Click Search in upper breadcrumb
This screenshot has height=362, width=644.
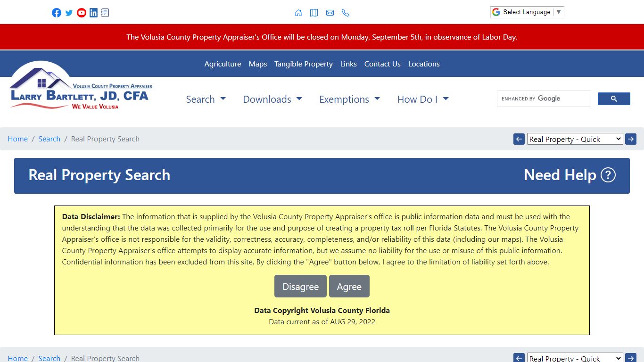[50, 139]
